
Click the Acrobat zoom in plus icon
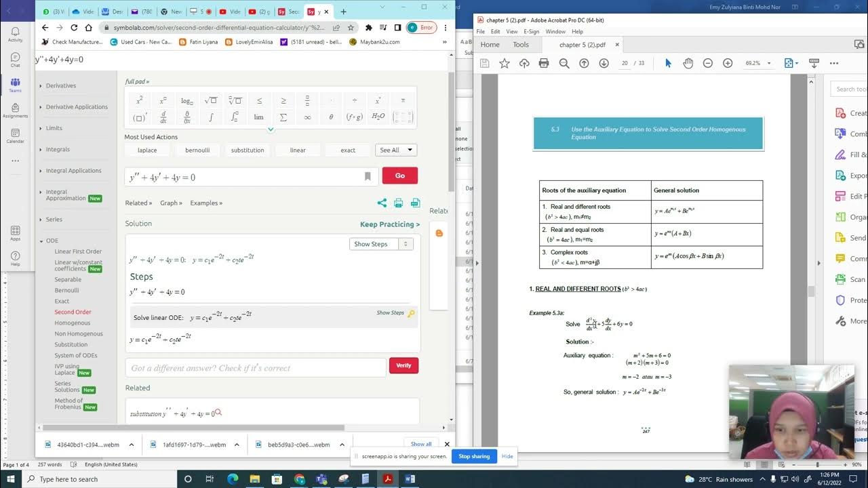point(728,63)
